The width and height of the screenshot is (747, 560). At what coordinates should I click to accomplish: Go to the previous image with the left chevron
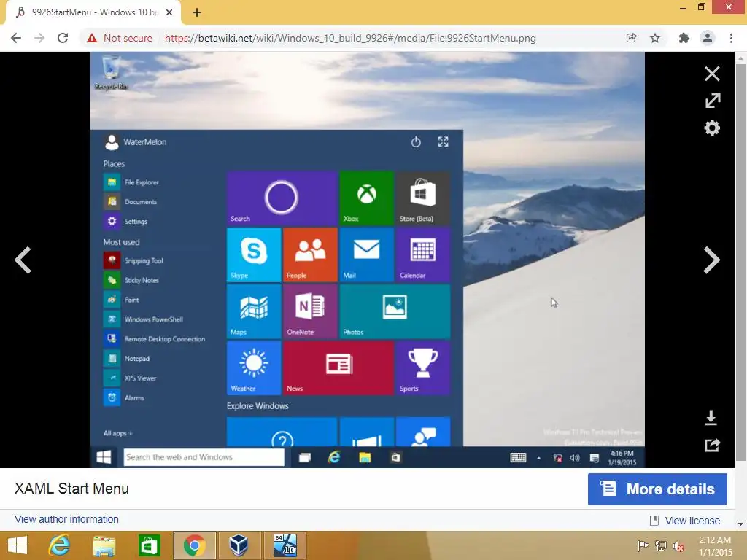click(x=23, y=260)
